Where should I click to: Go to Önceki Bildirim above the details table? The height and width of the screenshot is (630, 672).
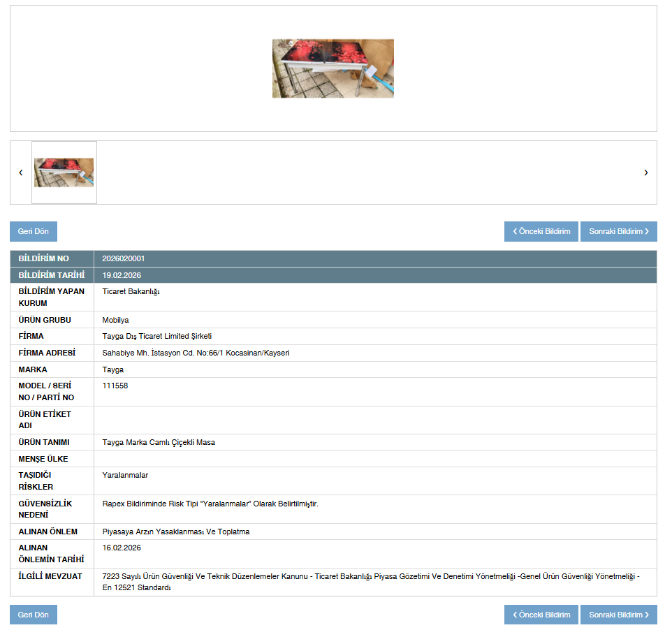[541, 231]
